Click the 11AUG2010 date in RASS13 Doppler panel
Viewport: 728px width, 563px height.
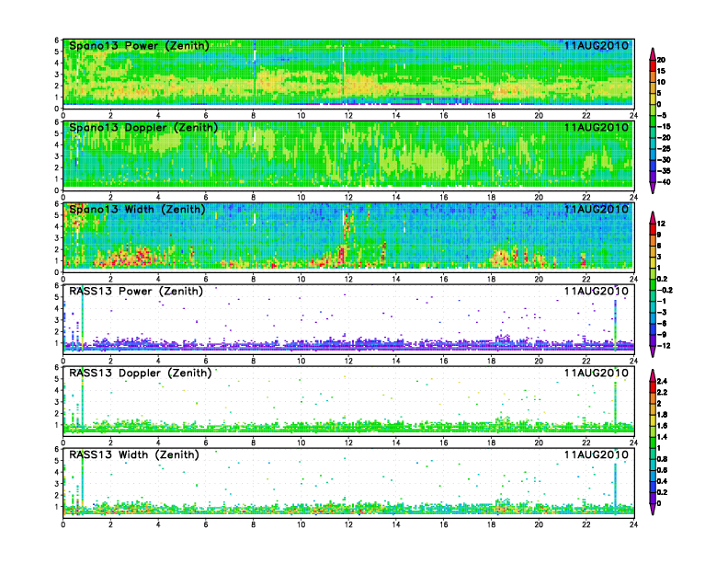pyautogui.click(x=597, y=373)
